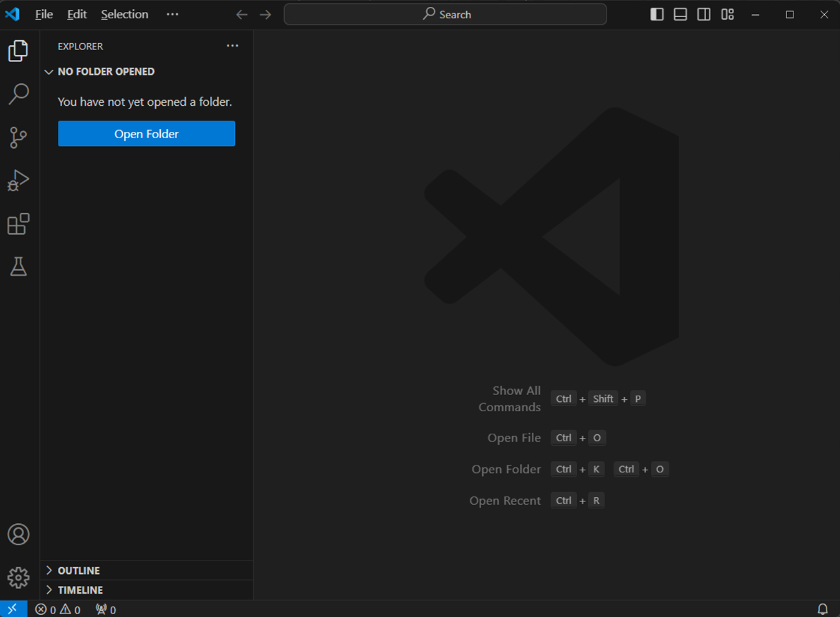Click the Open Folder watermark hint text

[506, 469]
